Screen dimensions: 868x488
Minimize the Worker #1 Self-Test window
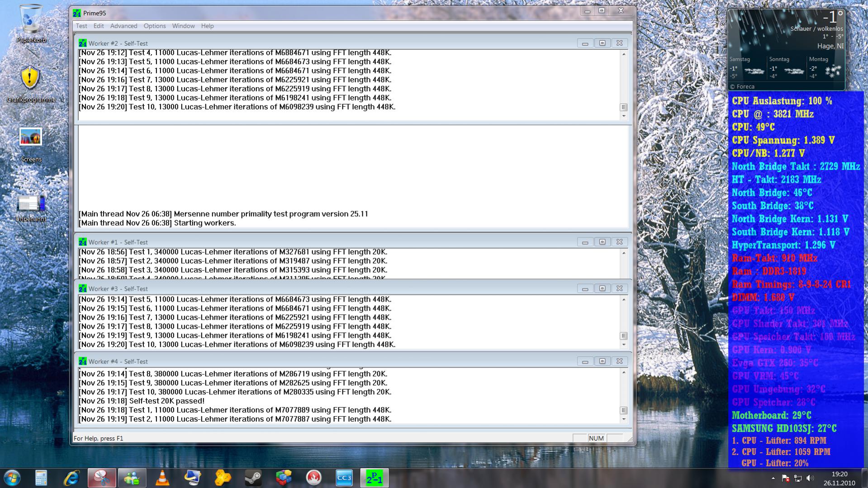click(585, 242)
